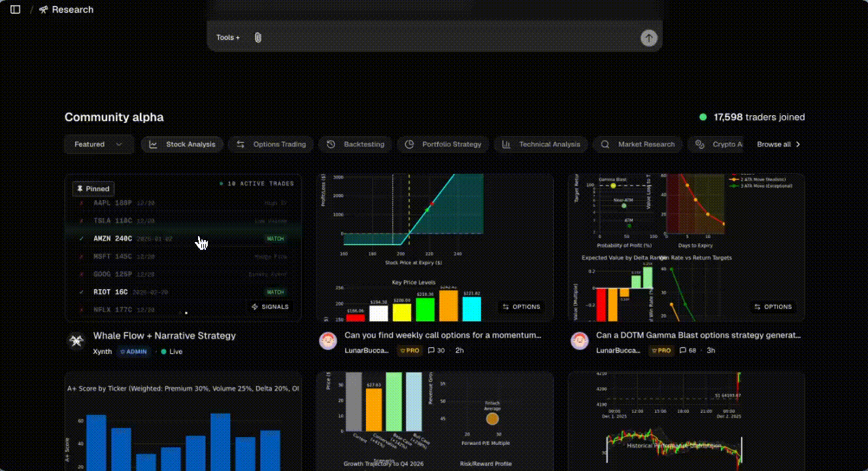
Task: Open the Featured sort dropdown
Action: coord(99,145)
